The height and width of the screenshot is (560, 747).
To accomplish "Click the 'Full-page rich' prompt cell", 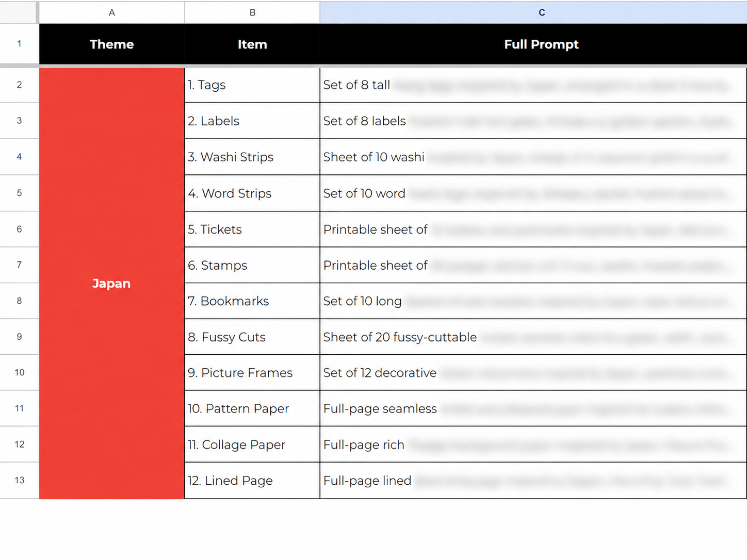I will tap(533, 444).
